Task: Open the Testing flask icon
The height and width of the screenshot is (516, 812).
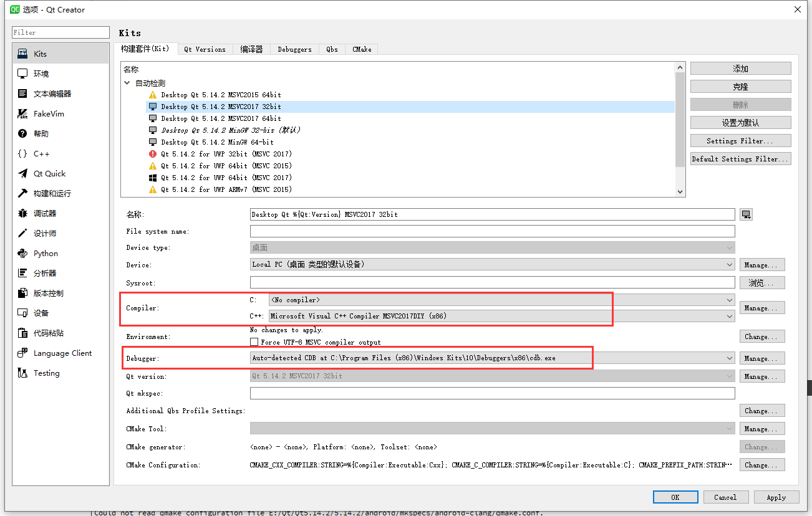Action: pyautogui.click(x=22, y=373)
